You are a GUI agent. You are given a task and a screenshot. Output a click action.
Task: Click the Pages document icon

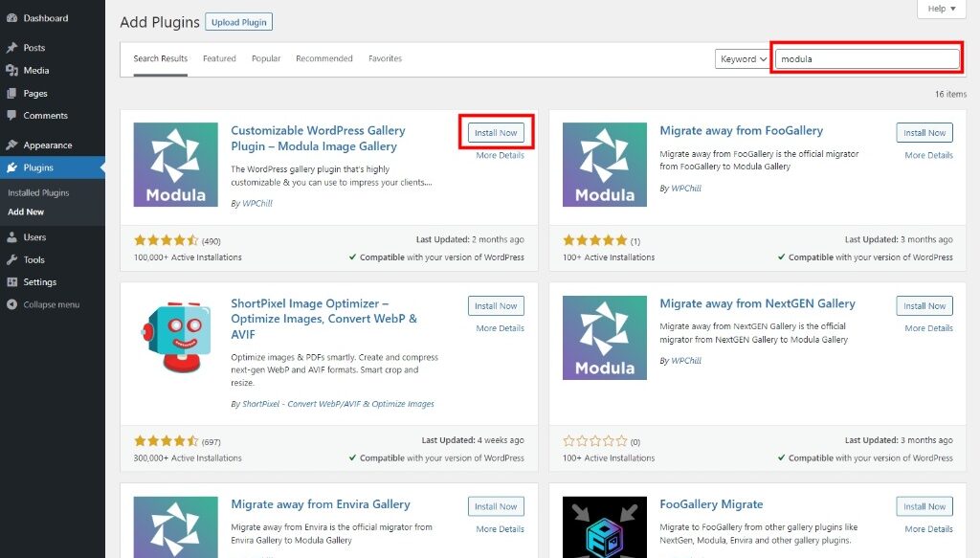(11, 93)
